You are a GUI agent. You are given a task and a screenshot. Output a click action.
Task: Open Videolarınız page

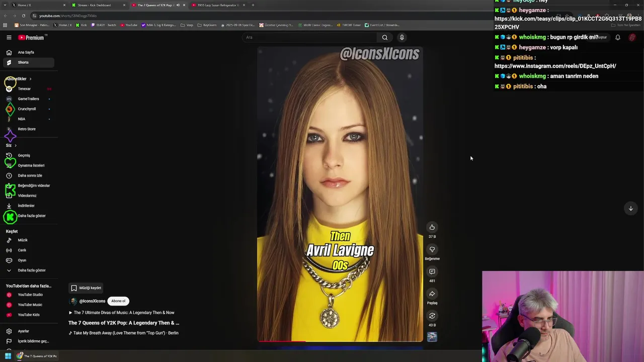coord(29,196)
